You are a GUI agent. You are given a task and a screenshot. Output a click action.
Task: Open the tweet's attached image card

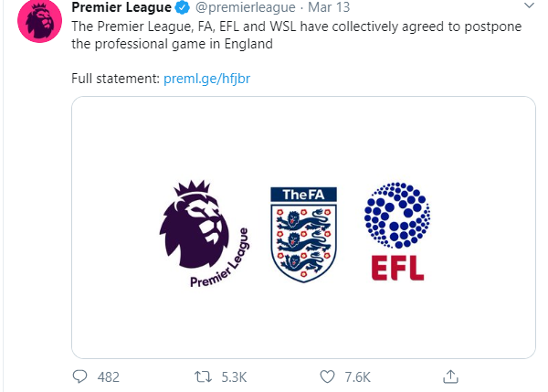(303, 228)
